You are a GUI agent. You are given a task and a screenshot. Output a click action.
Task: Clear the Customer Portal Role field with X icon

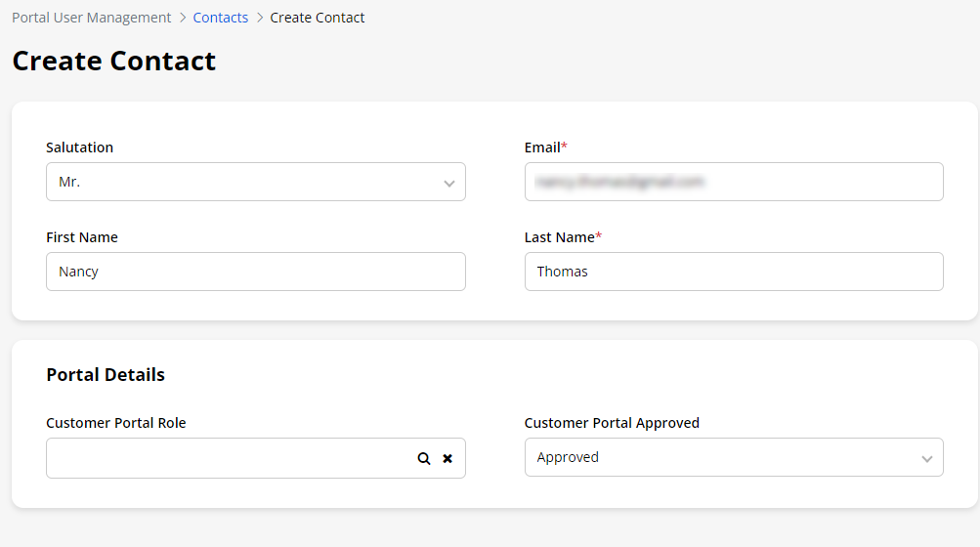447,458
